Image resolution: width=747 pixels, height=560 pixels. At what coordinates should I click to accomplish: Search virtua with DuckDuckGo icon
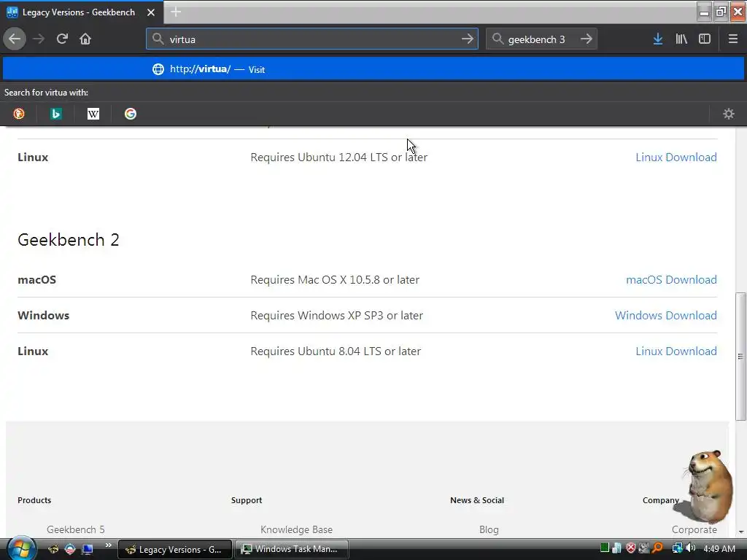click(x=19, y=114)
